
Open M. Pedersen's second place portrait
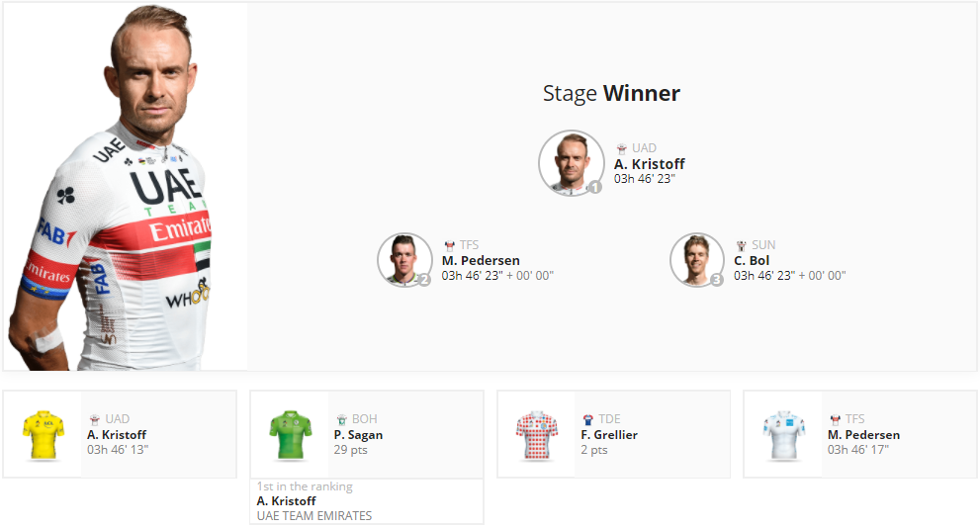click(x=404, y=259)
